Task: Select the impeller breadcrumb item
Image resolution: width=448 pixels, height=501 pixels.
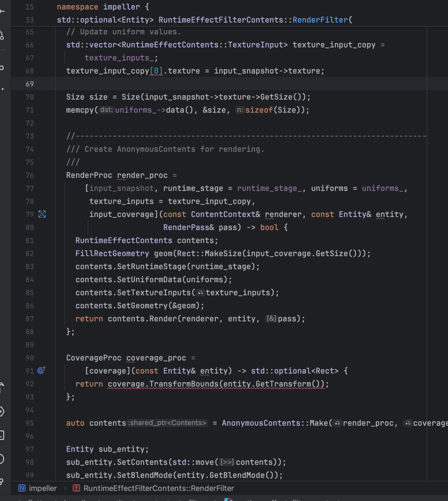Action: [43, 488]
